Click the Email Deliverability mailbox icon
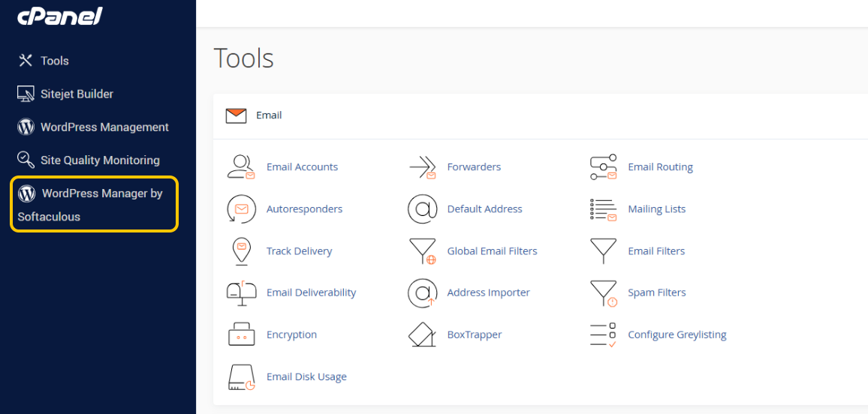This screenshot has width=868, height=414. click(241, 293)
